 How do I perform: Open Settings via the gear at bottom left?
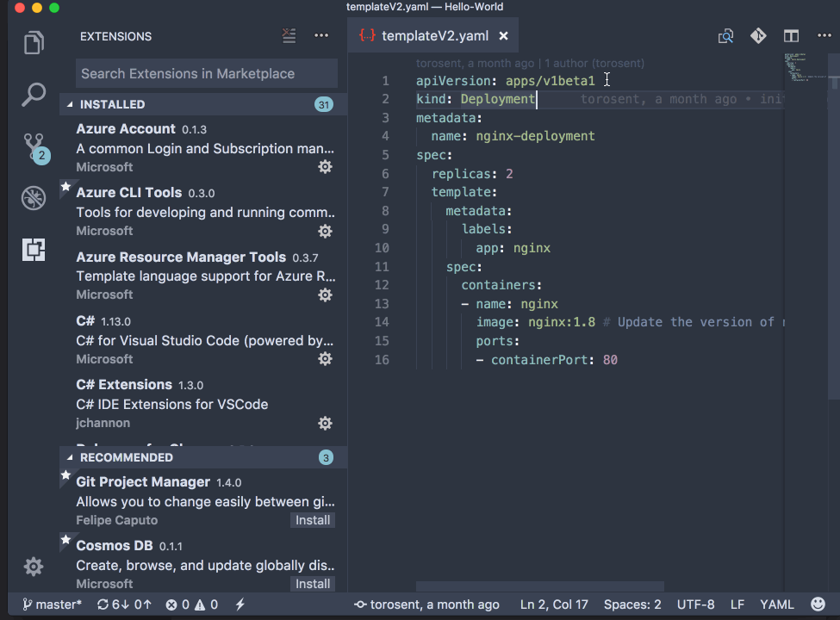pos(33,566)
